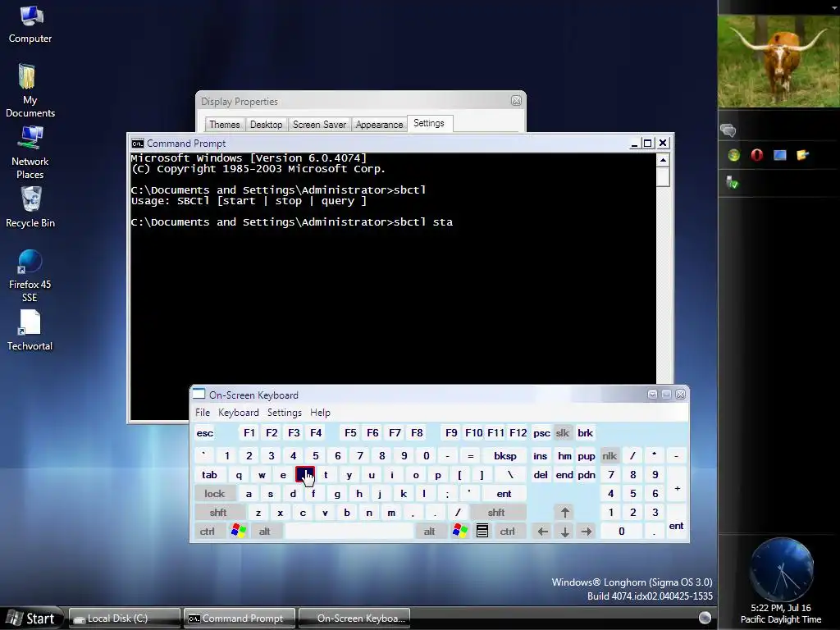840x630 pixels.
Task: Click the application menu key on keyboard
Action: pyautogui.click(x=482, y=531)
